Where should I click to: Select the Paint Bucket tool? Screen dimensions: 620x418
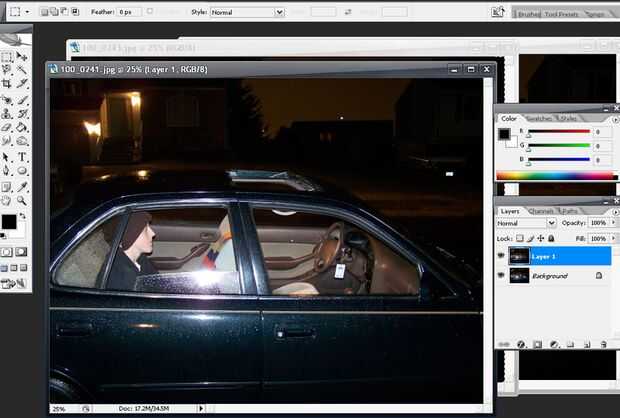click(x=22, y=127)
